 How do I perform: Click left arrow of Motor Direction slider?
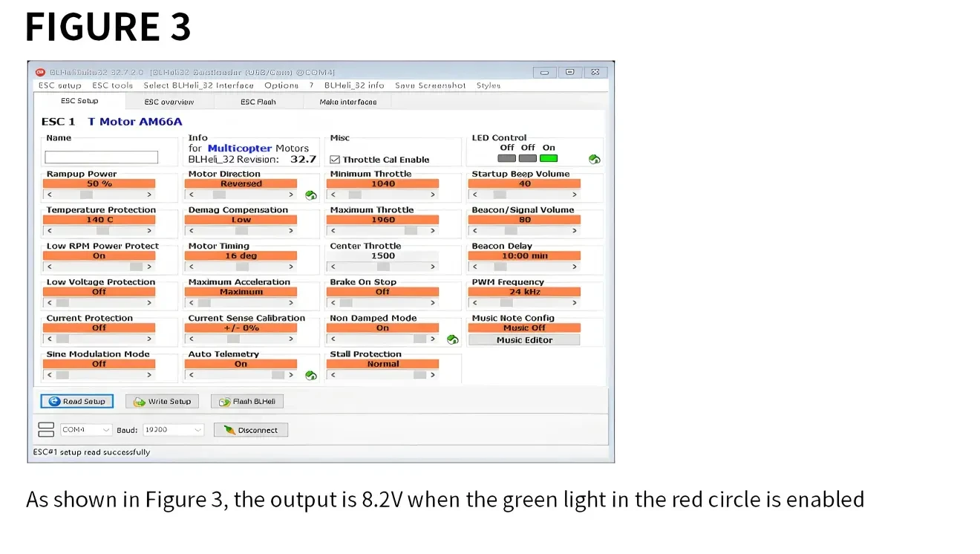tap(192, 195)
